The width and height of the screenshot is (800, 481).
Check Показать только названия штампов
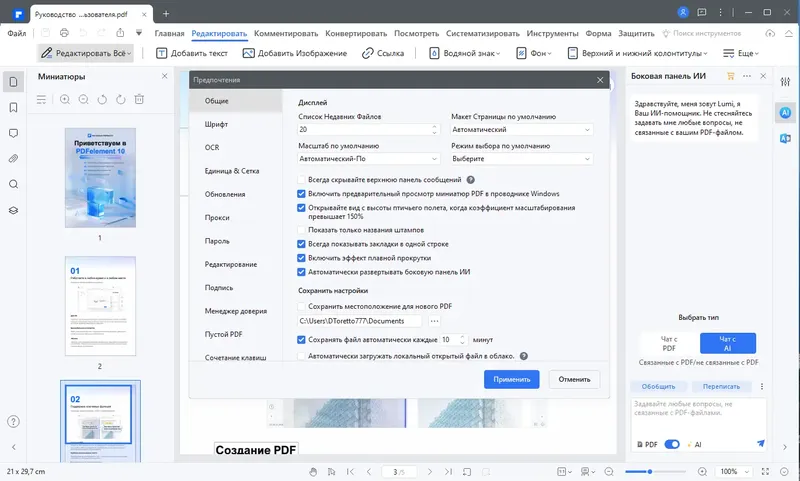point(301,230)
